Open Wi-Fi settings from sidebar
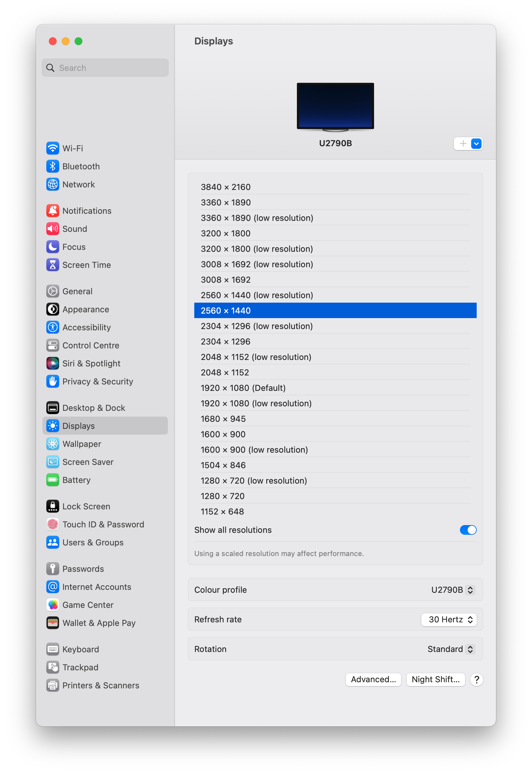The image size is (532, 774). point(73,148)
